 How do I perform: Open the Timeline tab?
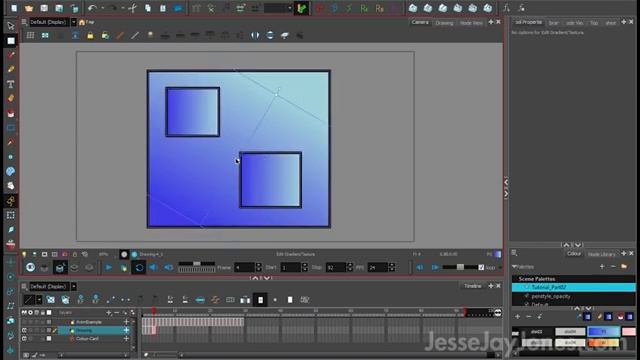click(x=473, y=286)
